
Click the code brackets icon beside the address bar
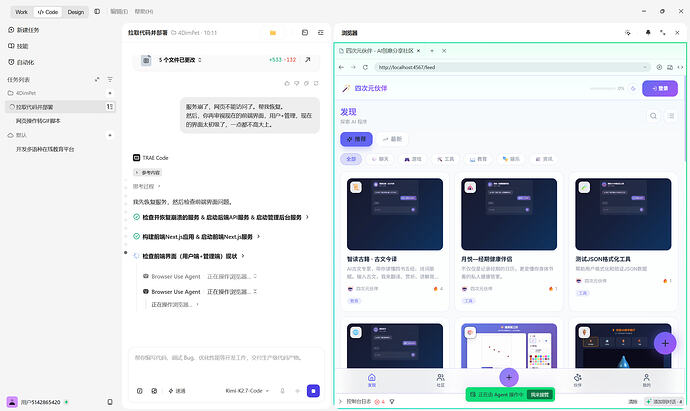(x=680, y=67)
